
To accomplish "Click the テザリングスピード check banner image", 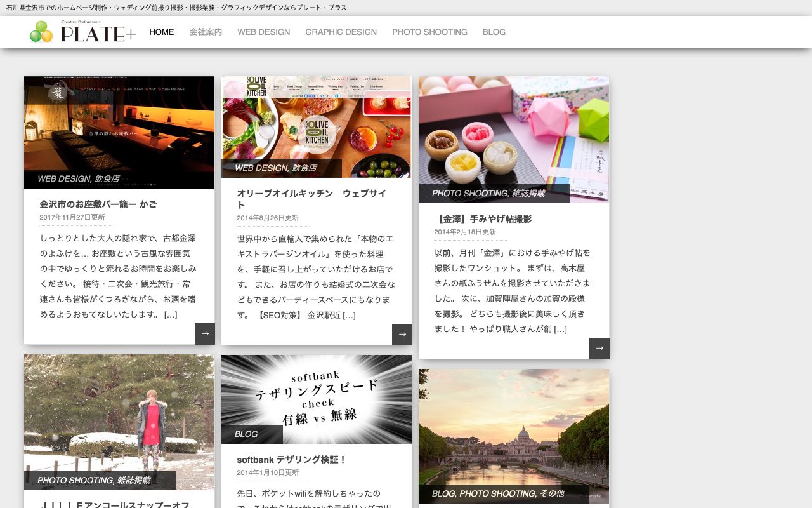I will tap(317, 399).
